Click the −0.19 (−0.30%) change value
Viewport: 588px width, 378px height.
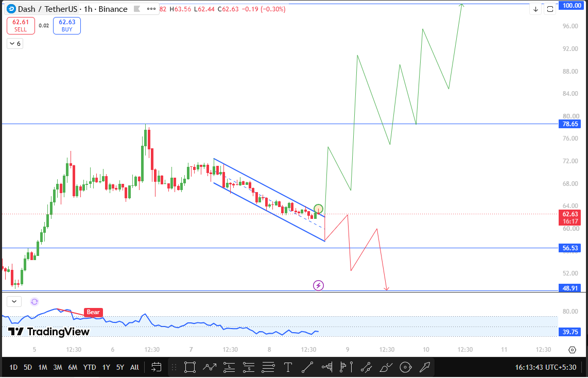tap(264, 9)
